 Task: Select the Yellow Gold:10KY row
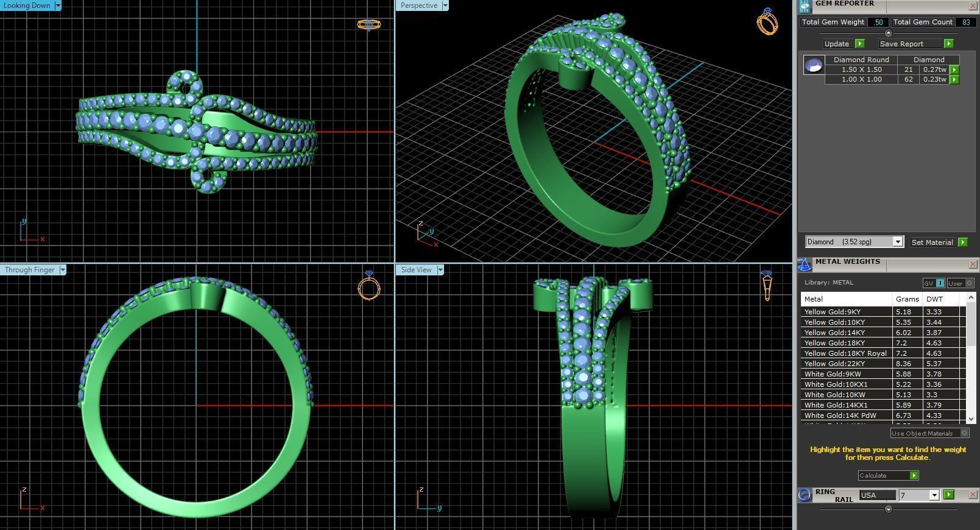883,322
